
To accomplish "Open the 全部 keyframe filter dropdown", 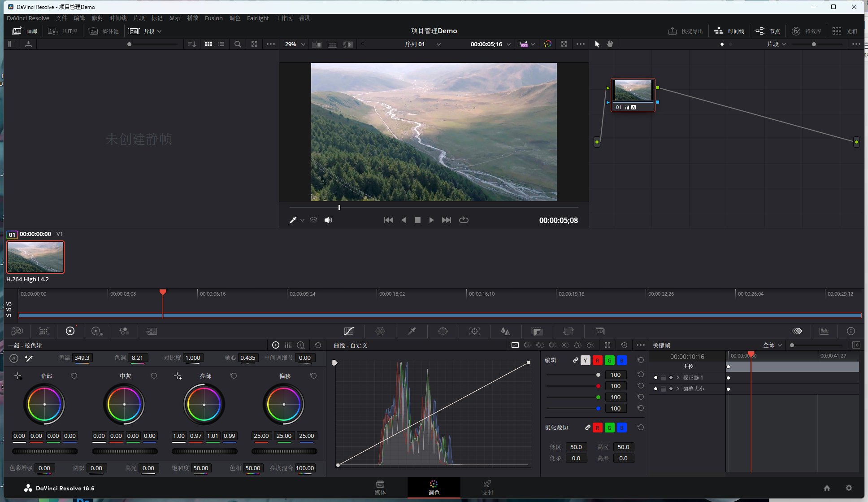I will [x=773, y=345].
